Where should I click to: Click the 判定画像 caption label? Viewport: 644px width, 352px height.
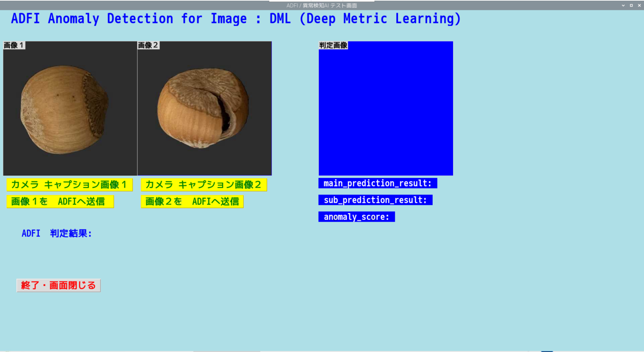pos(333,45)
